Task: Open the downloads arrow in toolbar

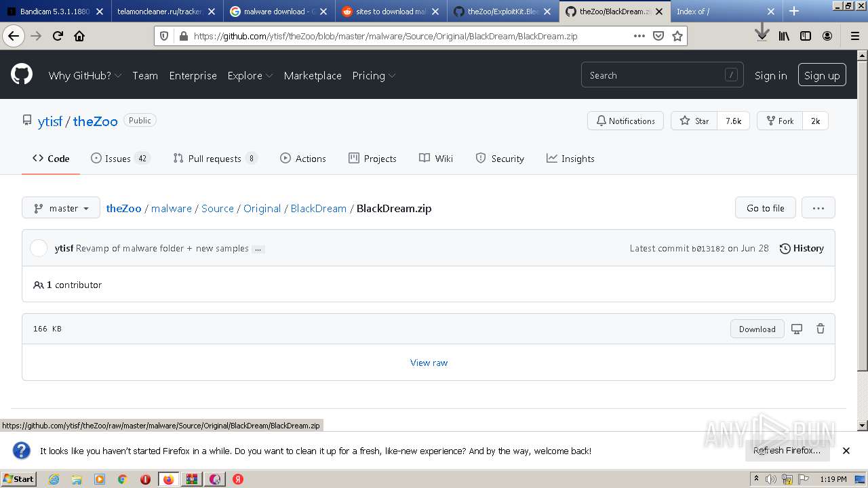Action: (762, 33)
